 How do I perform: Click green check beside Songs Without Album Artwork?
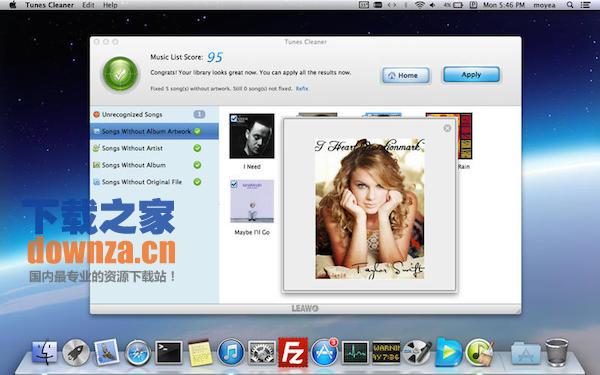(x=197, y=131)
